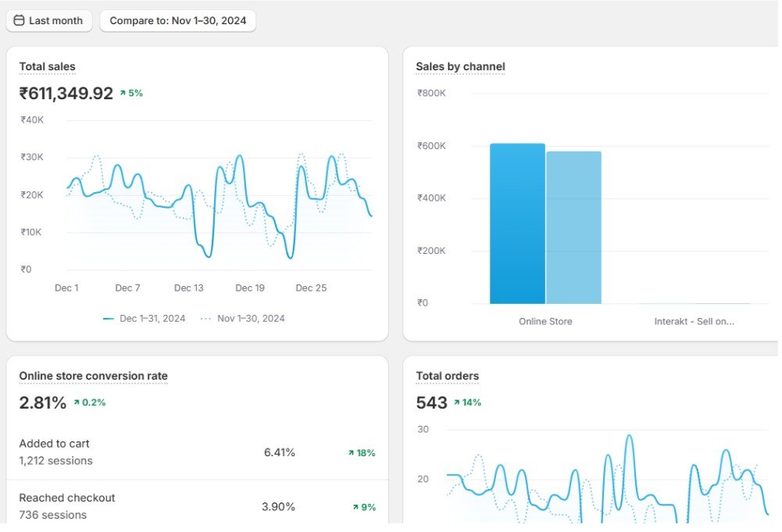This screenshot has width=782, height=532.
Task: Open the Last month date range picker
Action: click(49, 20)
